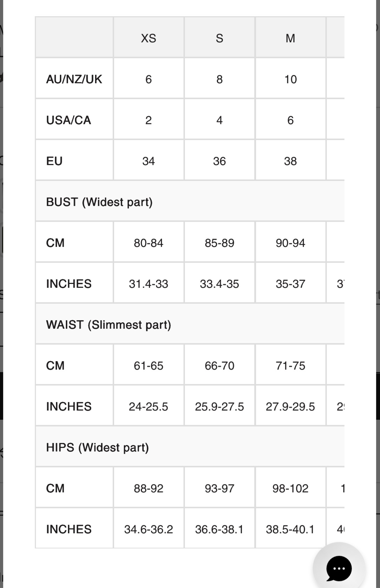Click the EU row label
Screen dimensions: 380x588
pos(54,161)
